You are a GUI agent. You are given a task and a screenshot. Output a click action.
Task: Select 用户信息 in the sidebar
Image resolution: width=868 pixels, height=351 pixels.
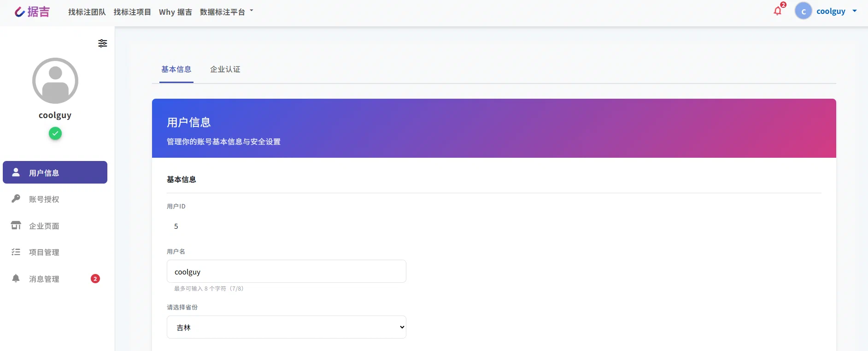tap(55, 173)
